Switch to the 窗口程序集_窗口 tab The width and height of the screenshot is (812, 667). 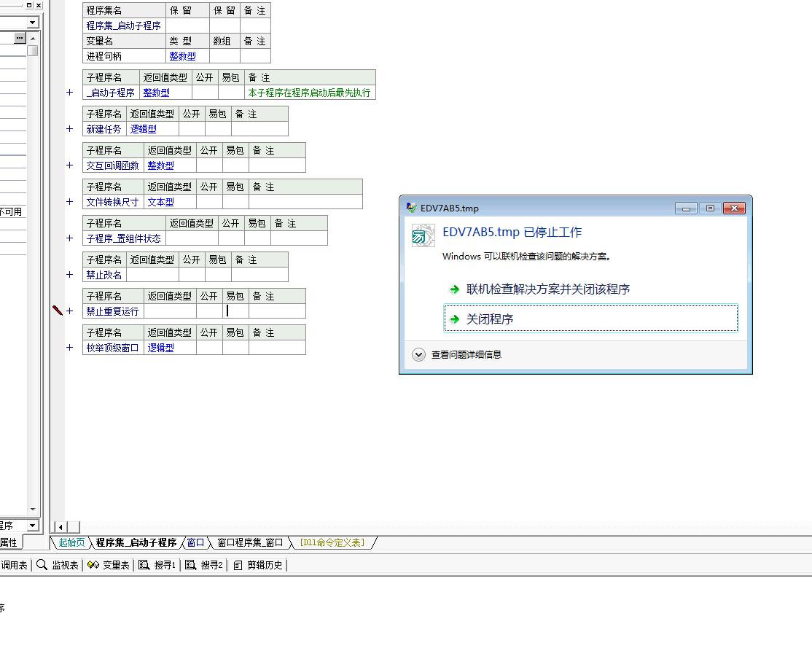tap(250, 542)
